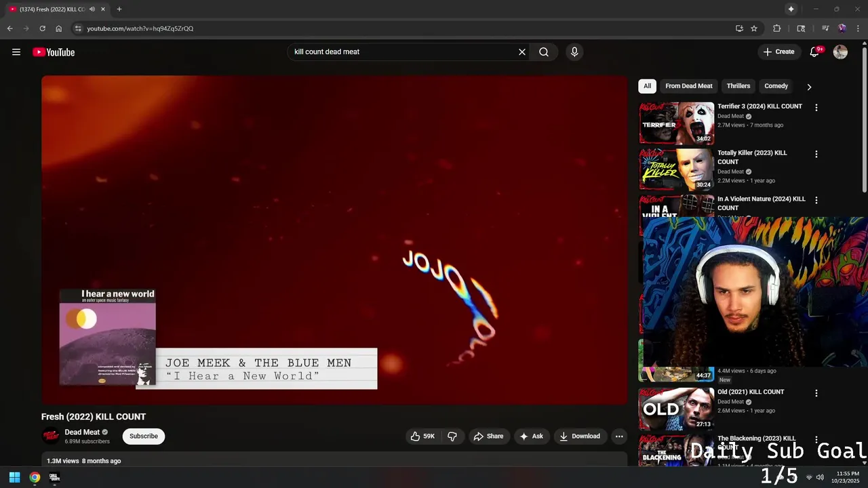Click the search magnifier button
868x488 pixels.
544,52
